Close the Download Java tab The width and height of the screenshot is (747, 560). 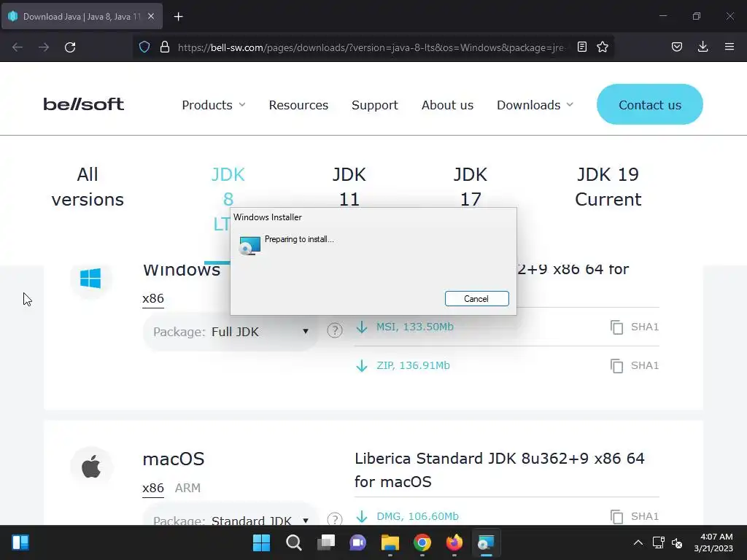coord(151,17)
